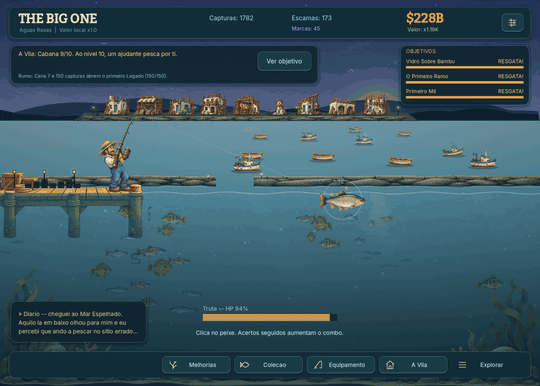Click the Primeiro Mil progress bar
Screen dimensions: 540x386
coord(465,97)
